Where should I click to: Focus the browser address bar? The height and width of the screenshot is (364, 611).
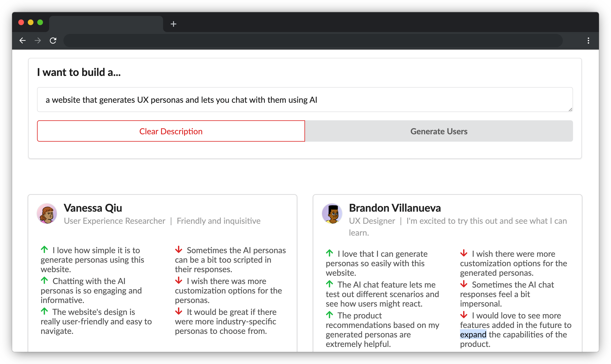point(313,41)
